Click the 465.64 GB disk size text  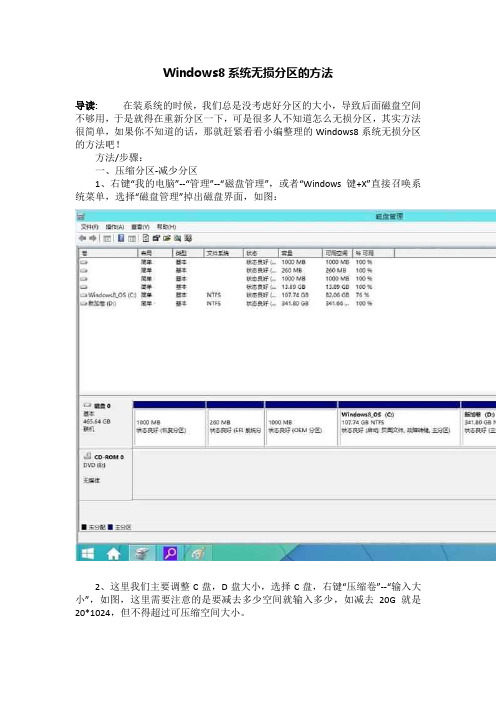pyautogui.click(x=97, y=422)
